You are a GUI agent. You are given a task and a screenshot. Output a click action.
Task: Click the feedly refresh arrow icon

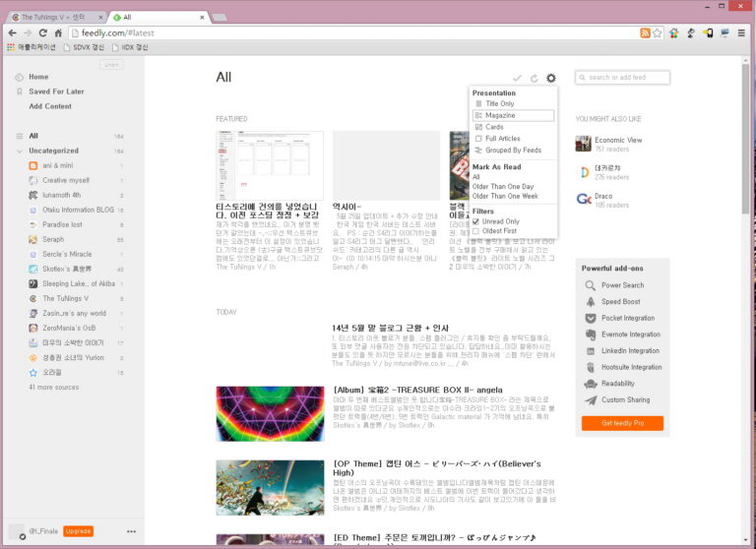click(x=534, y=78)
